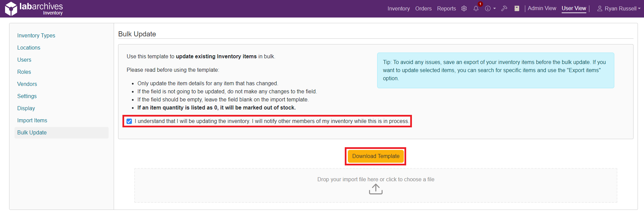This screenshot has height=221, width=644.
Task: Click the LabArchives Inventory logo
Action: [x=34, y=9]
